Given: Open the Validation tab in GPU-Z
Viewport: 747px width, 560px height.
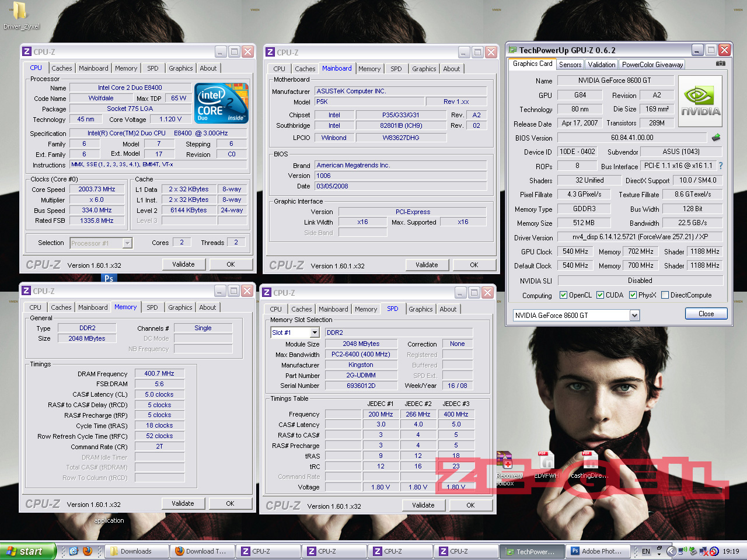Looking at the screenshot, I should point(602,65).
